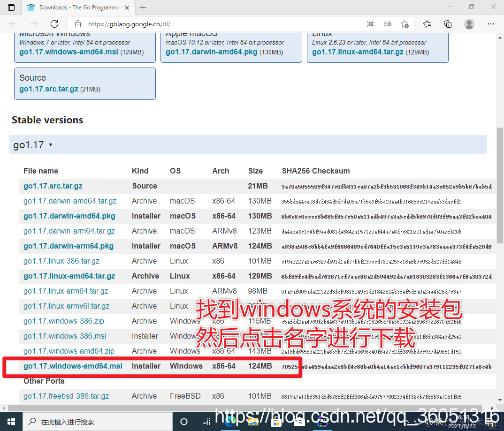Open the Collections panel
The image size is (504, 431).
[448, 24]
